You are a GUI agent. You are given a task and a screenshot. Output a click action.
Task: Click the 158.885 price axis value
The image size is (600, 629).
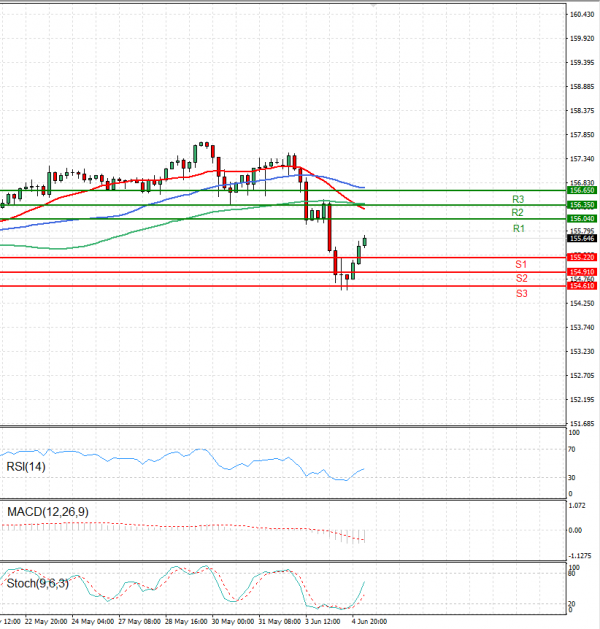582,87
